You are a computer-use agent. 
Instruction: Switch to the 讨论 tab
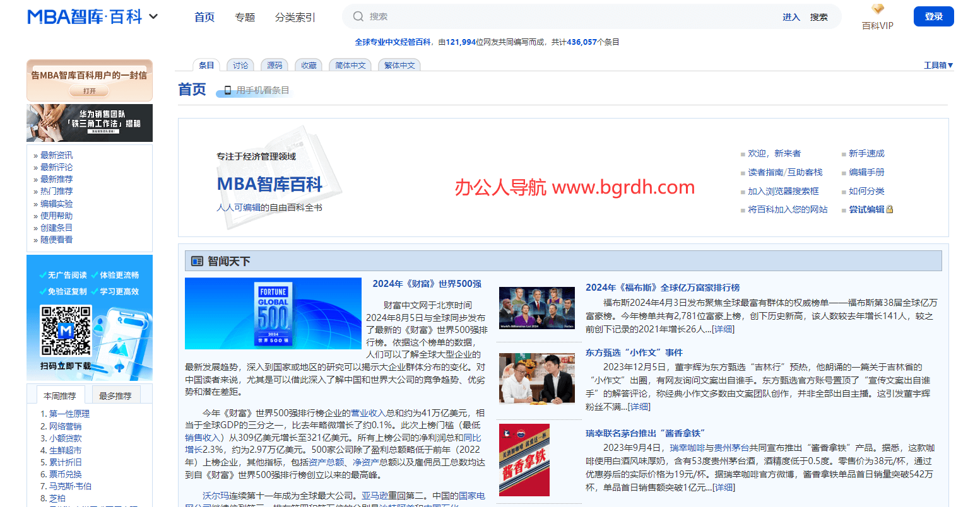point(240,65)
